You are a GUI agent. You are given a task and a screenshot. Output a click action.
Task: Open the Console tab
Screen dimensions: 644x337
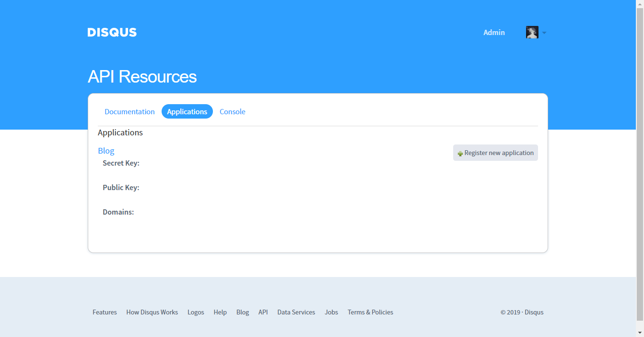point(233,111)
